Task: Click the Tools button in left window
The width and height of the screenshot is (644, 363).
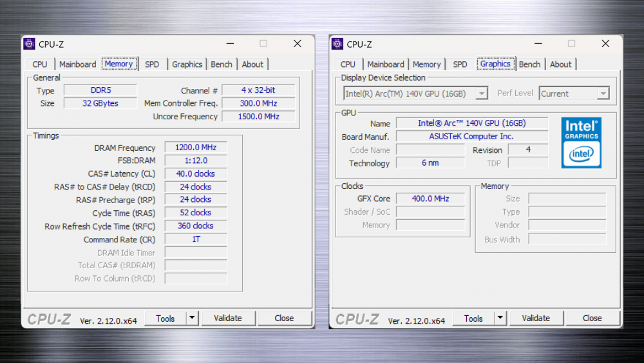Action: [x=165, y=318]
